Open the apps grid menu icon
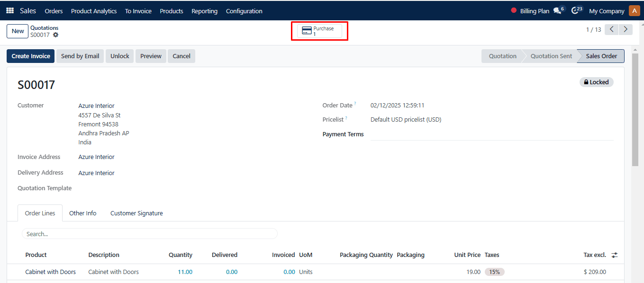Screen dimensions: 644x283 [x=10, y=10]
